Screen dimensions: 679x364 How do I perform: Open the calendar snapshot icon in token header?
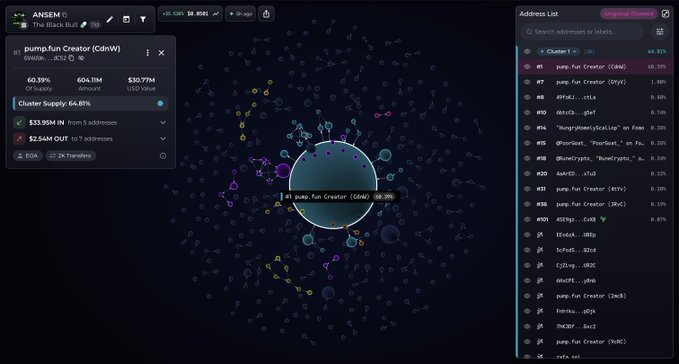click(x=126, y=19)
